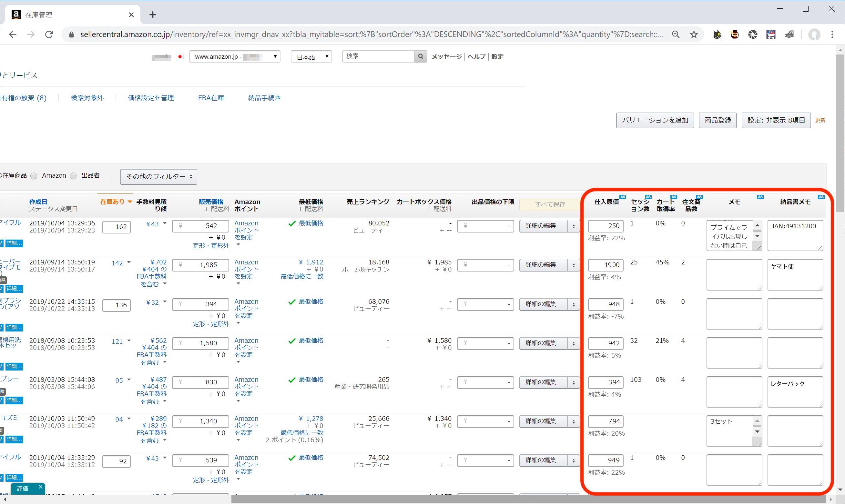Image resolution: width=845 pixels, height=504 pixels.
Task: Click the バリエーションを追加 button
Action: pyautogui.click(x=655, y=120)
